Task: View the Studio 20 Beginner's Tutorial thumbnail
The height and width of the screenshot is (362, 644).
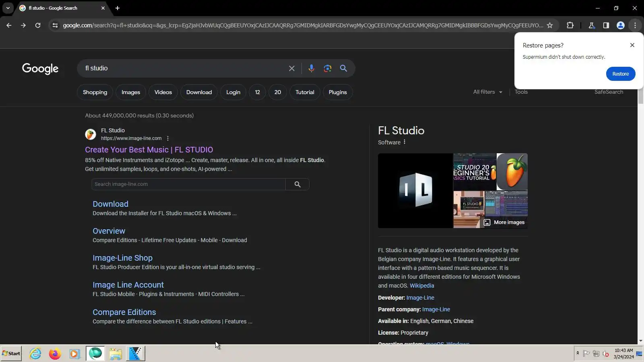Action: coord(475,172)
